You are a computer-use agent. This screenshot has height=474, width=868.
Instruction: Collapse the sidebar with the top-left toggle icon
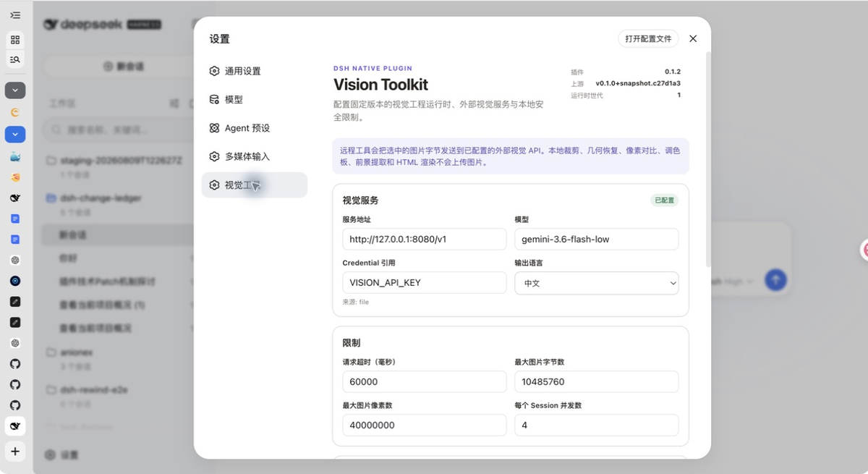tap(15, 15)
